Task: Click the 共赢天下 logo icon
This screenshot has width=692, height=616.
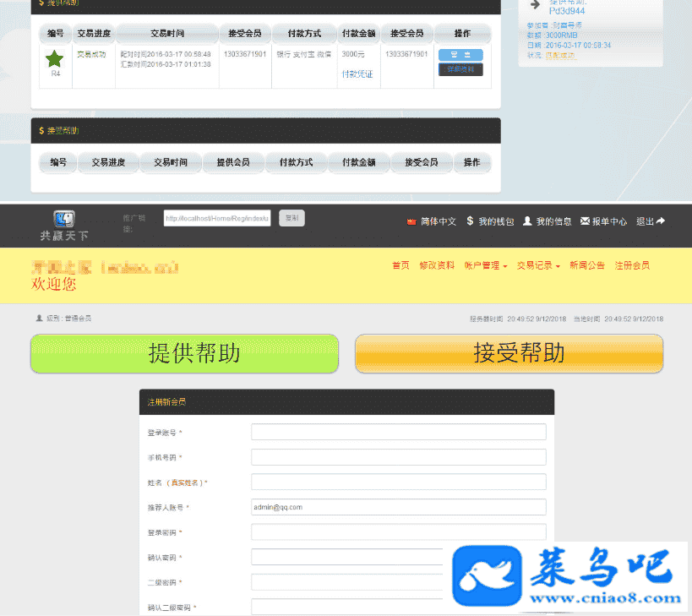Action: click(x=64, y=218)
